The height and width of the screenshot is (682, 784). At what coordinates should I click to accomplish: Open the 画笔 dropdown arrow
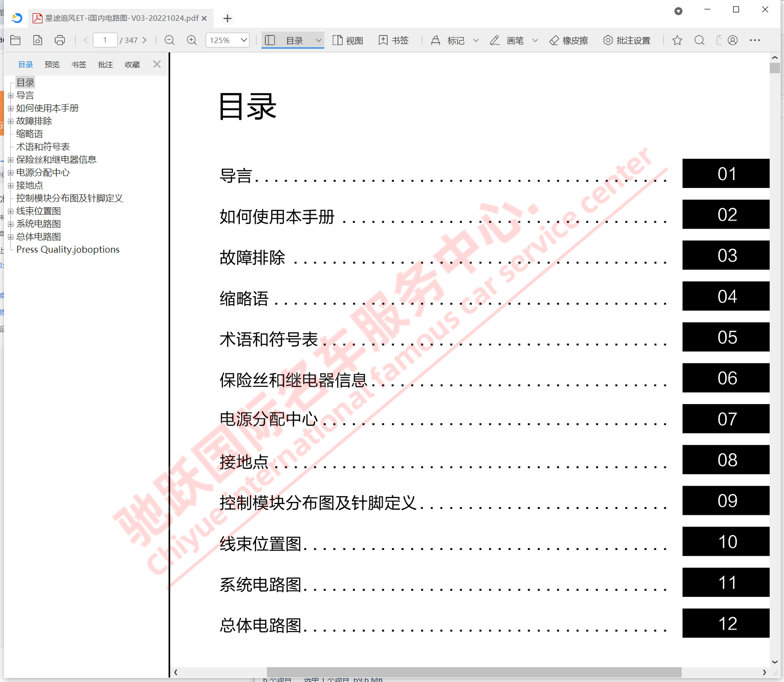click(x=535, y=40)
